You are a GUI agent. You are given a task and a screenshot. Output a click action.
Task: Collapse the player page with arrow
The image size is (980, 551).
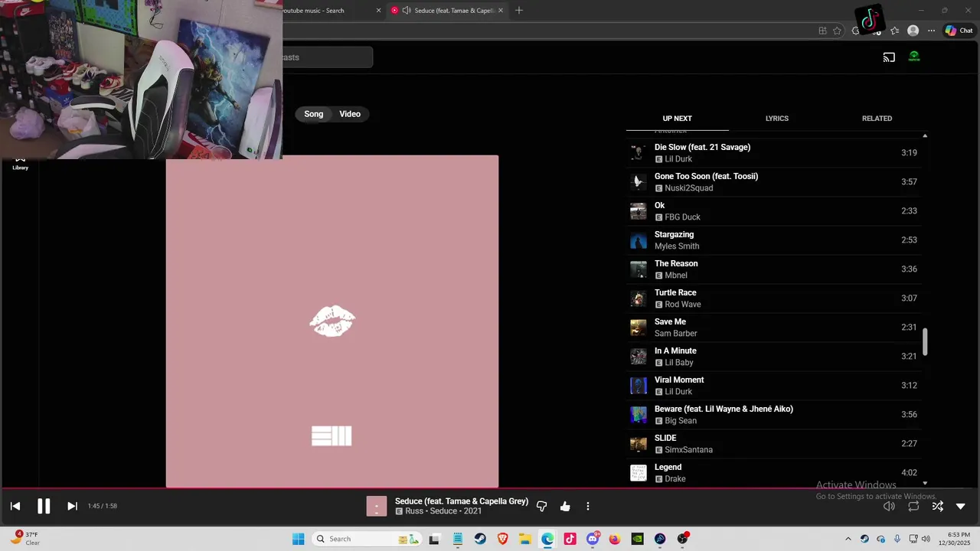tap(961, 506)
